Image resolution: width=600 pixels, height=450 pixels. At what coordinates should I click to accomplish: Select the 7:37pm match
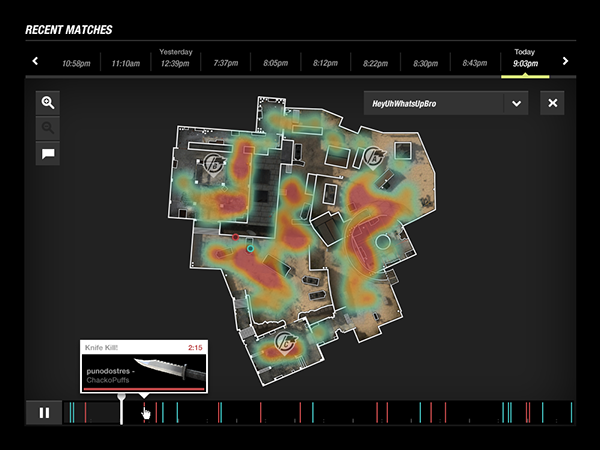(225, 63)
